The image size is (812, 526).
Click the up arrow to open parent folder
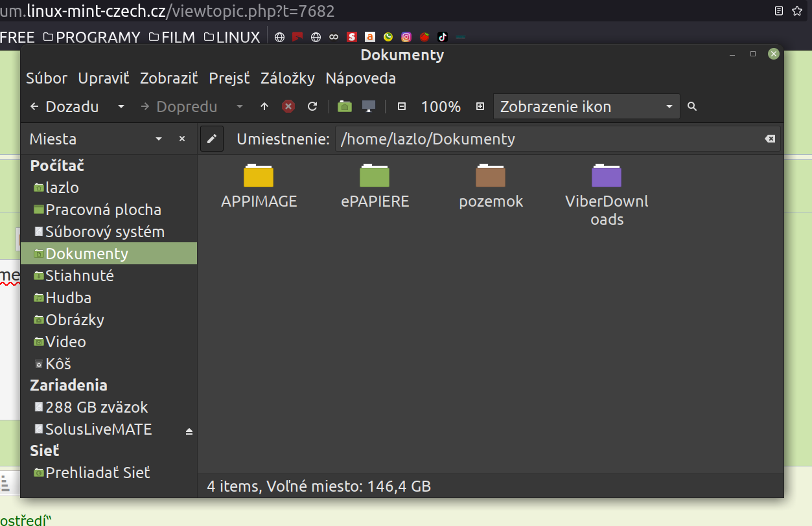click(x=264, y=107)
